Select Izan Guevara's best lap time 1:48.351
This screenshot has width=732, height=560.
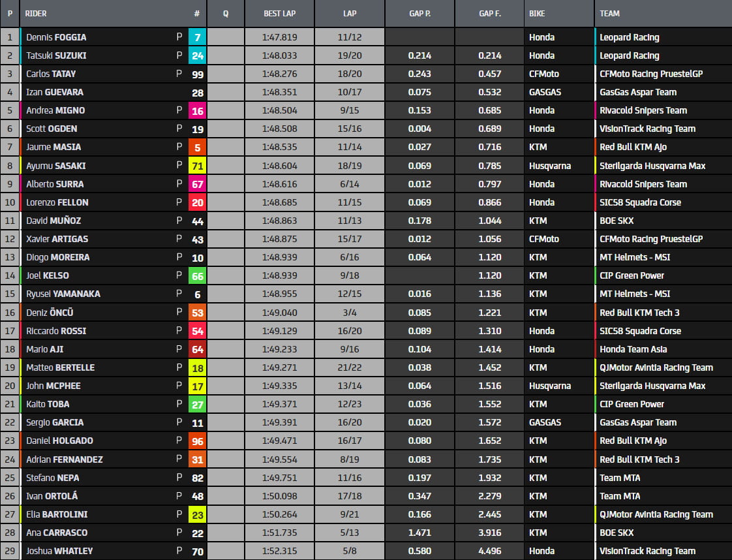pyautogui.click(x=279, y=92)
